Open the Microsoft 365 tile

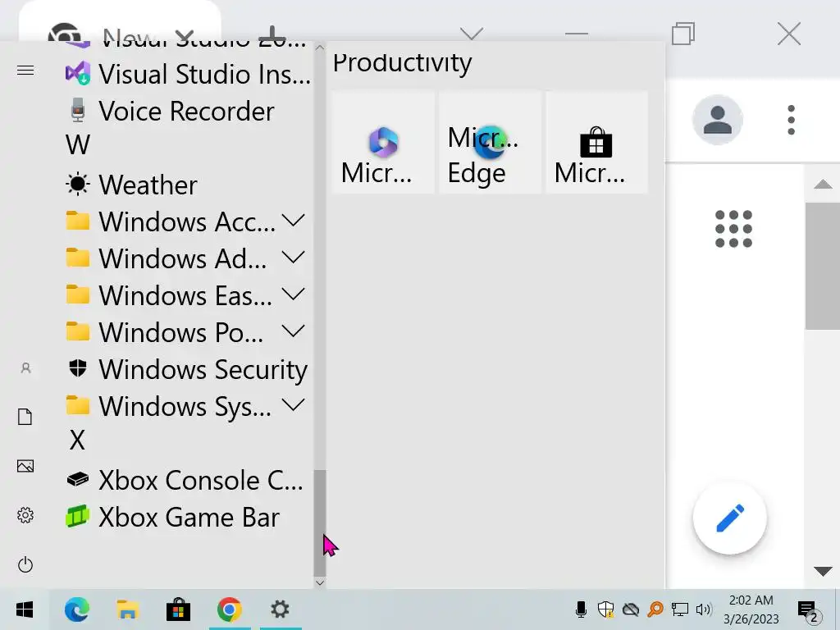[x=382, y=143]
